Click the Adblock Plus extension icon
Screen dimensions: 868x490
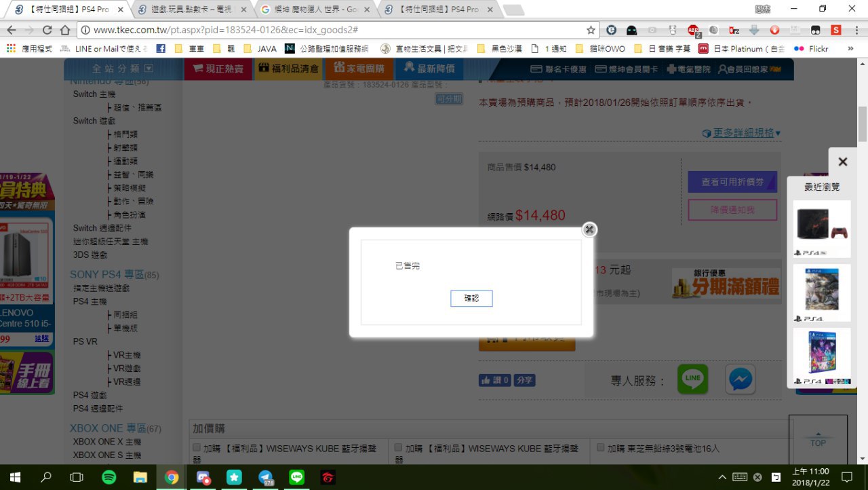693,30
